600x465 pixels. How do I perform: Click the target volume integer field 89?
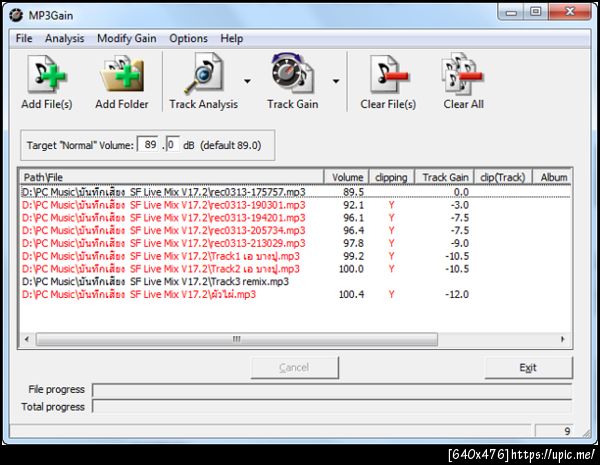pos(149,145)
